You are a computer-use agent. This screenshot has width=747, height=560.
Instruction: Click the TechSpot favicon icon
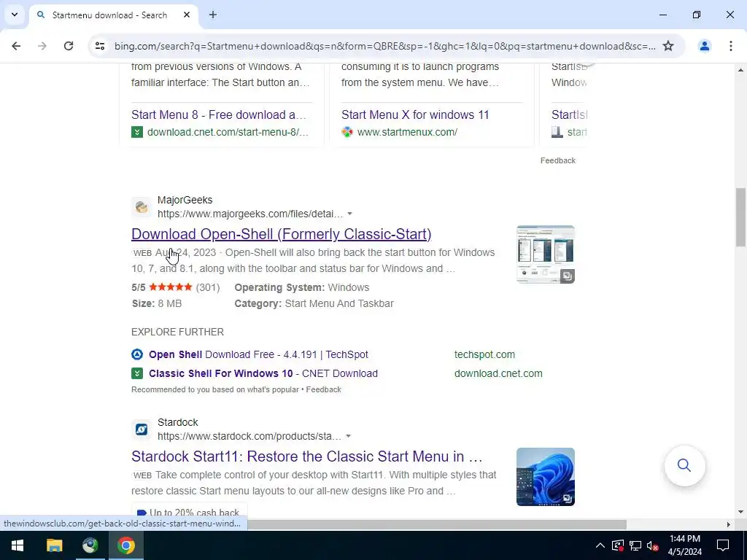137,354
